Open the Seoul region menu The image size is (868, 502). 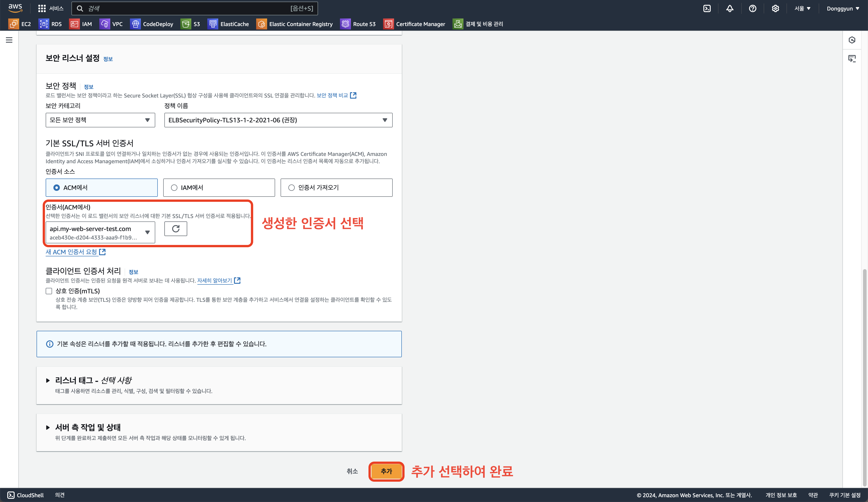click(802, 9)
